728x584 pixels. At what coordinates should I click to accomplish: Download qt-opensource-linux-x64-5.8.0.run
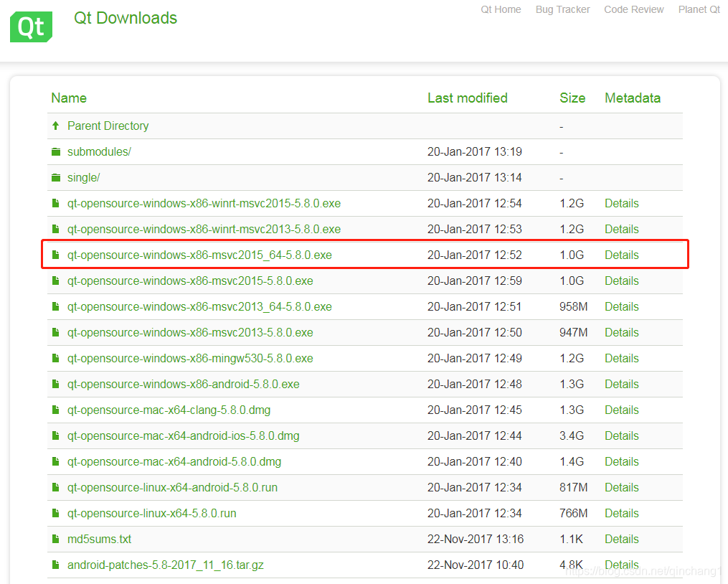[x=151, y=514]
